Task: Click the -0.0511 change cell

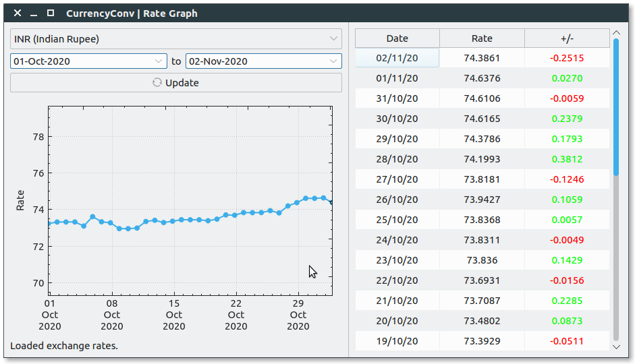Action: (567, 341)
